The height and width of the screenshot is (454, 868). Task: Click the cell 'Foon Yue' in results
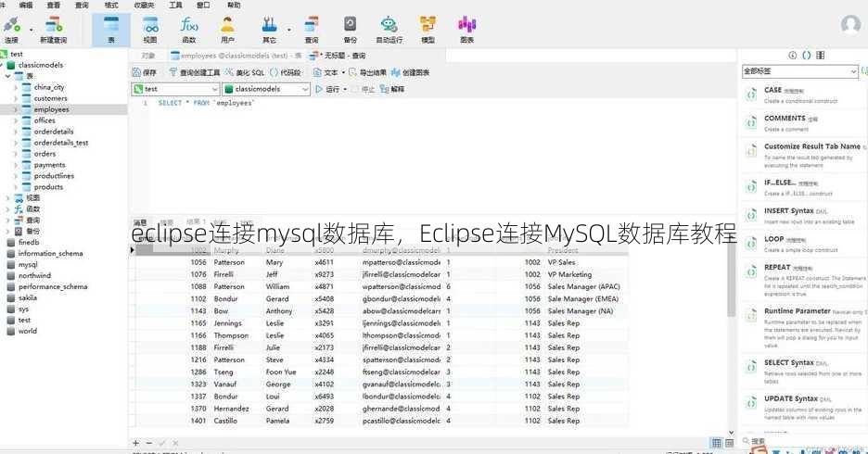(281, 372)
